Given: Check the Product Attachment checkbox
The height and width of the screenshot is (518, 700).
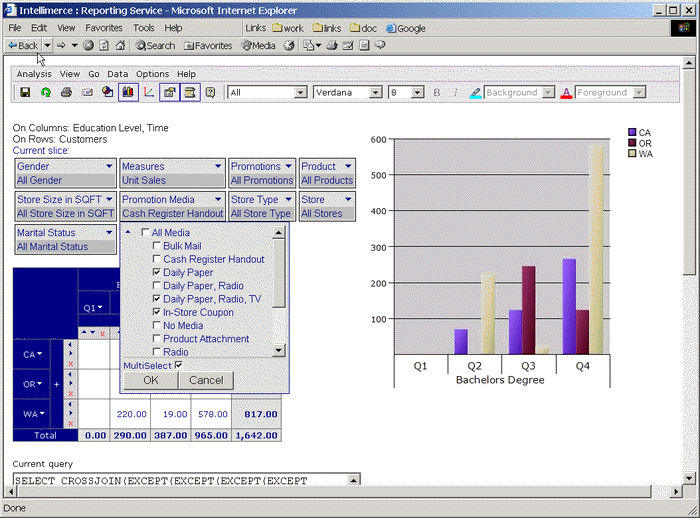Looking at the screenshot, I should [x=157, y=338].
